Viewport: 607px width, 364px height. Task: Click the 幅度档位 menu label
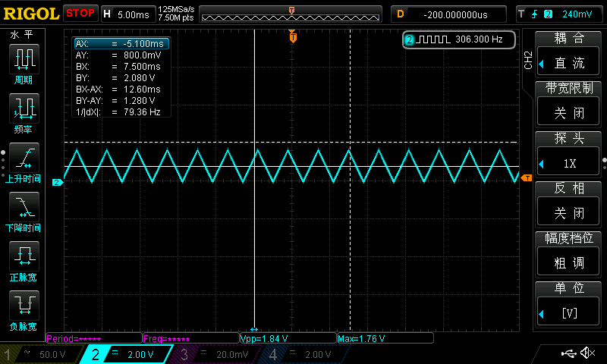568,238
